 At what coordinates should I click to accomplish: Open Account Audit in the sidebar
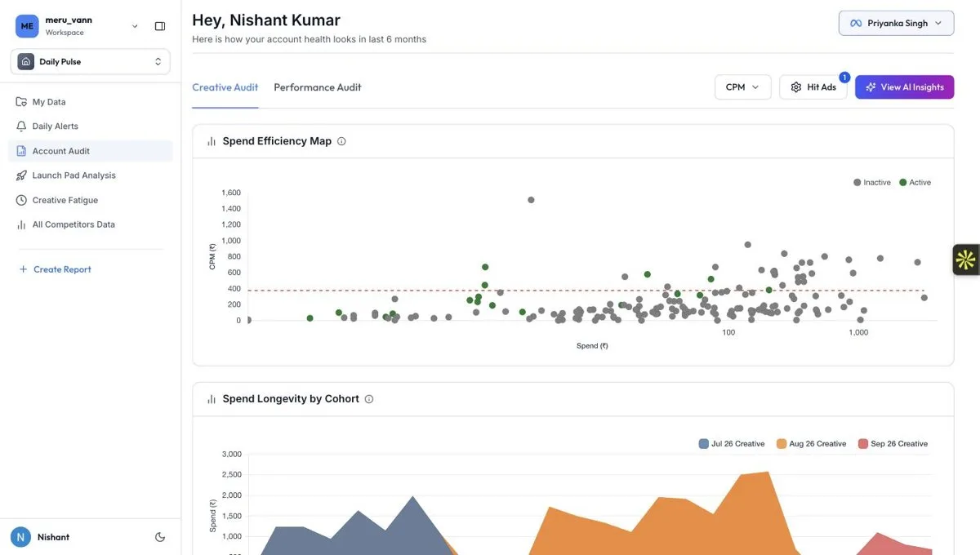click(91, 151)
